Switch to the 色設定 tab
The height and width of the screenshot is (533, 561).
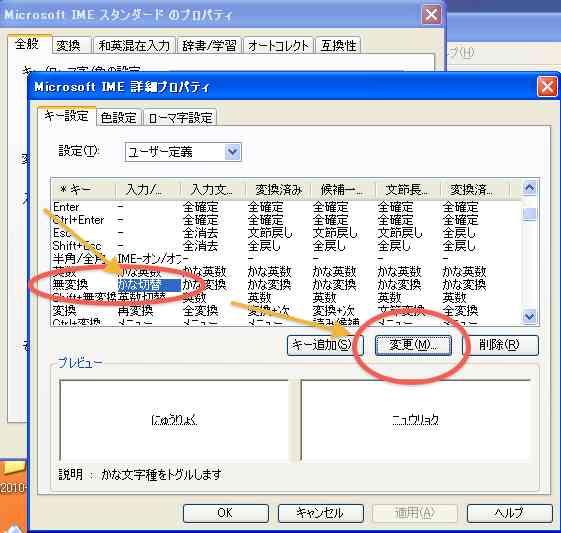coord(118,117)
